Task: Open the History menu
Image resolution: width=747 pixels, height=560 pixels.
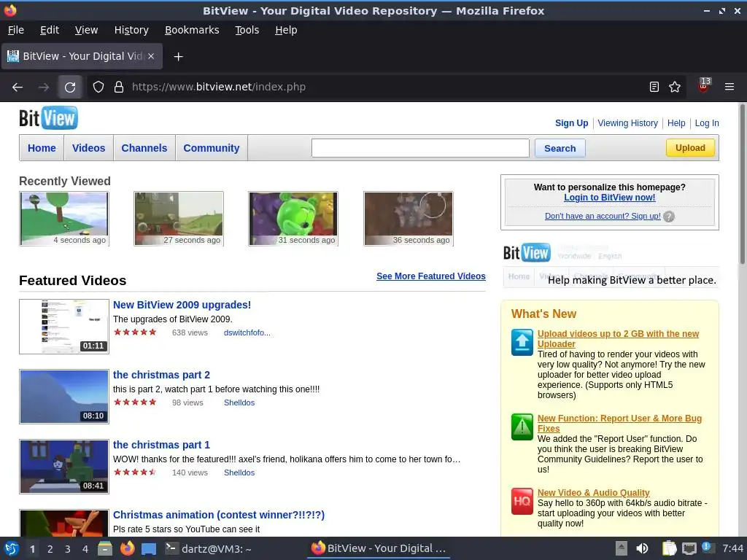Action: coord(131,30)
